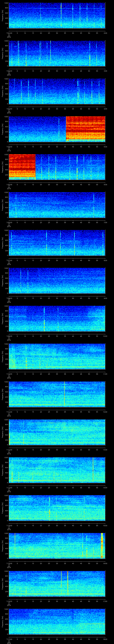Click the Frequency (Hz) axis label of the 7:01 spectrogram

coord(3,16)
